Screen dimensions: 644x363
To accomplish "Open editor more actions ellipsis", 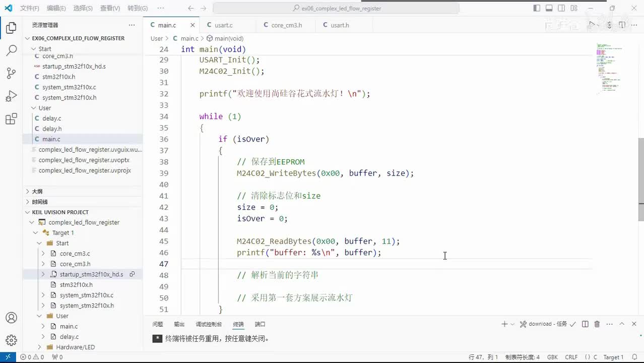I will (x=634, y=25).
